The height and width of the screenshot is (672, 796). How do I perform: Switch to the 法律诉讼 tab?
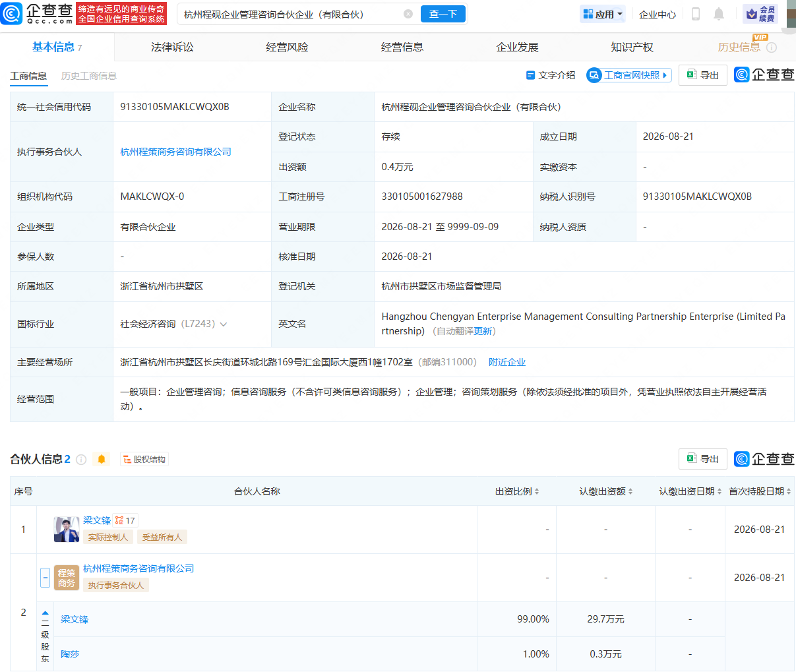[x=172, y=47]
